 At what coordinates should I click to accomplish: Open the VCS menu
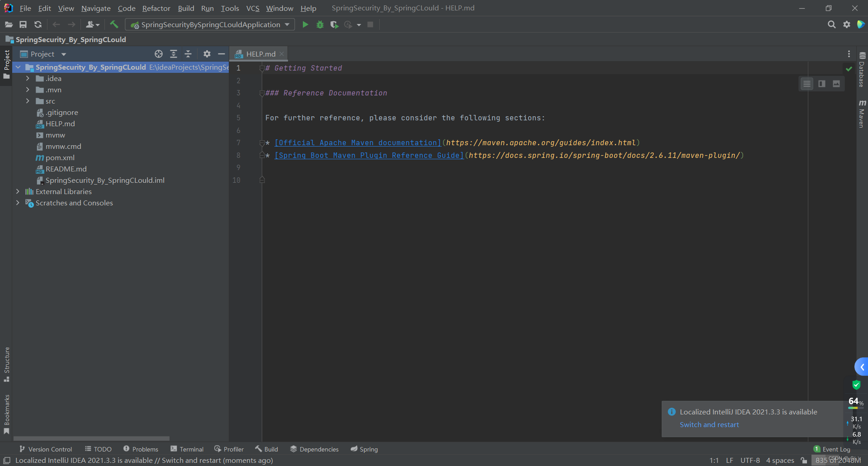coord(253,8)
